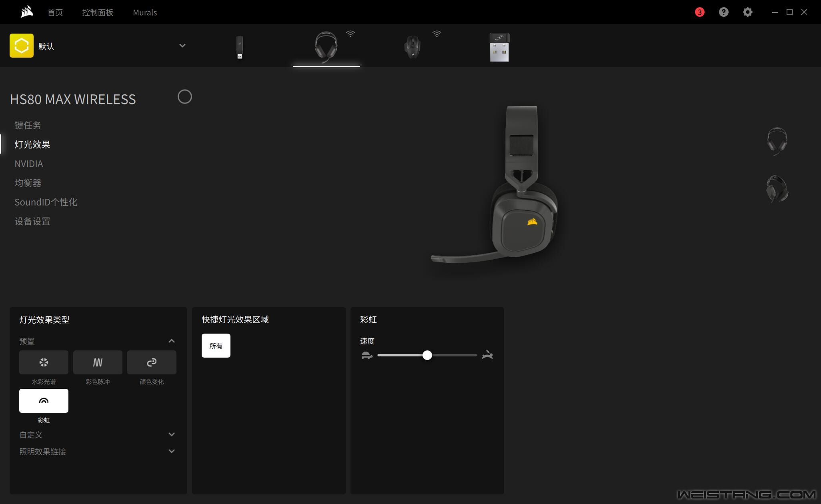
Task: Select the USB wireless dongle device
Action: click(x=240, y=48)
